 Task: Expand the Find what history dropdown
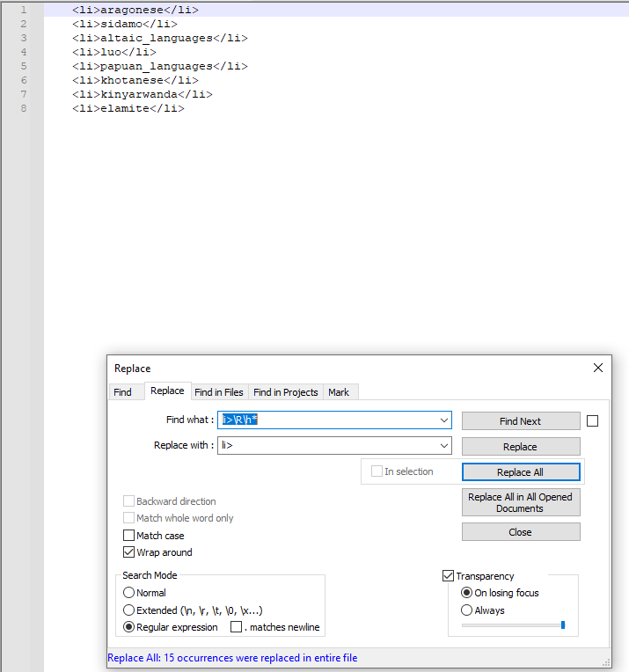coord(444,420)
